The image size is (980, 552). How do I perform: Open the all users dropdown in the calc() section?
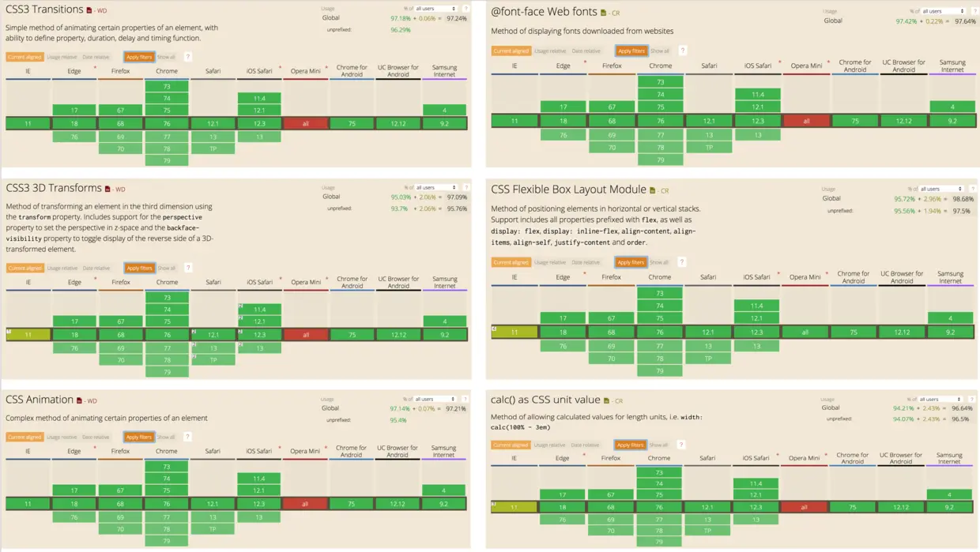click(x=940, y=398)
